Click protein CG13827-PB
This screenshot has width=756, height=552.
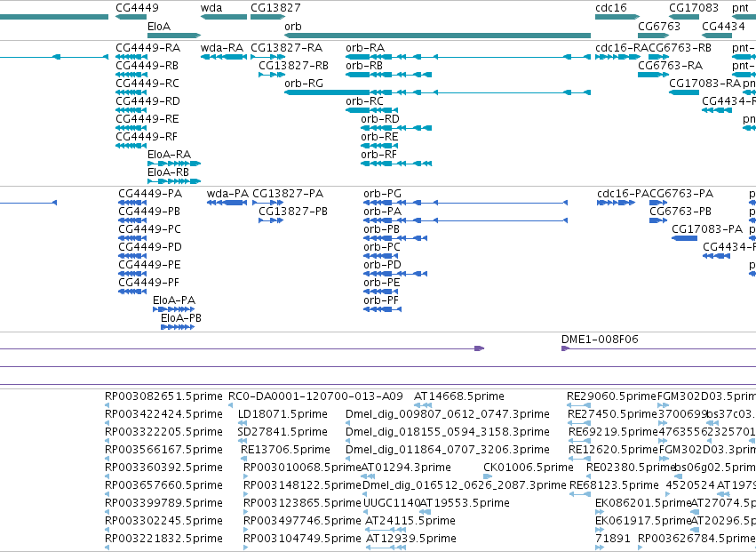pyautogui.click(x=271, y=220)
